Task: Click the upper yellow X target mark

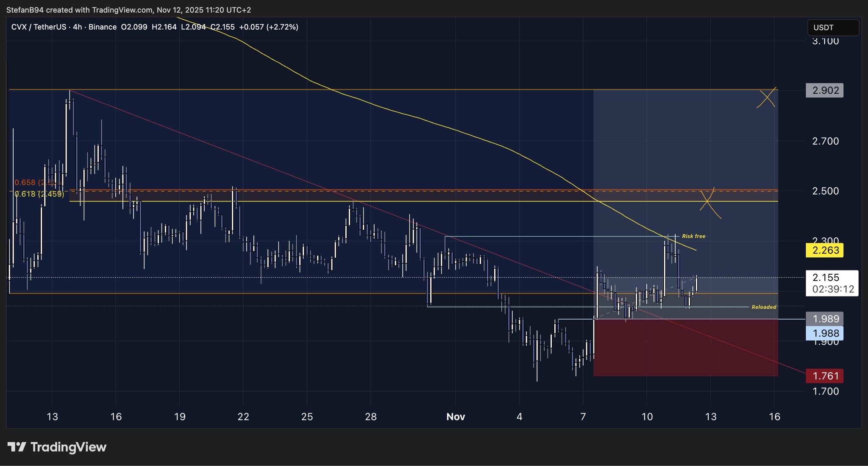Action: click(x=766, y=98)
